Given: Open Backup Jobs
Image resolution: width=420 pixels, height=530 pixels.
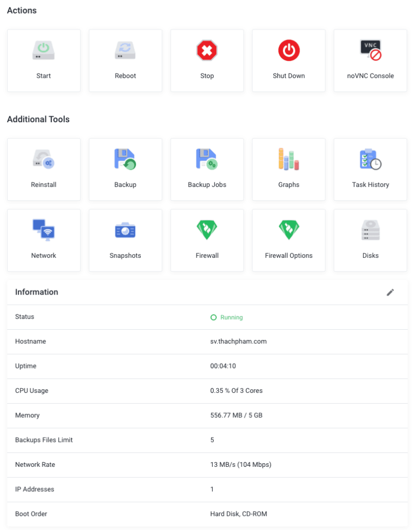Looking at the screenshot, I should [207, 159].
